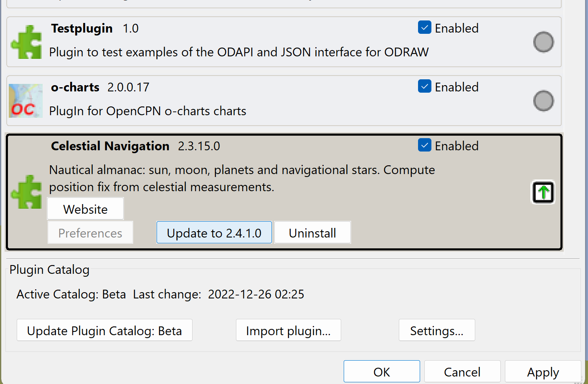This screenshot has height=384, width=588.
Task: Click the gray status circle beside o-charts
Action: [x=543, y=101]
